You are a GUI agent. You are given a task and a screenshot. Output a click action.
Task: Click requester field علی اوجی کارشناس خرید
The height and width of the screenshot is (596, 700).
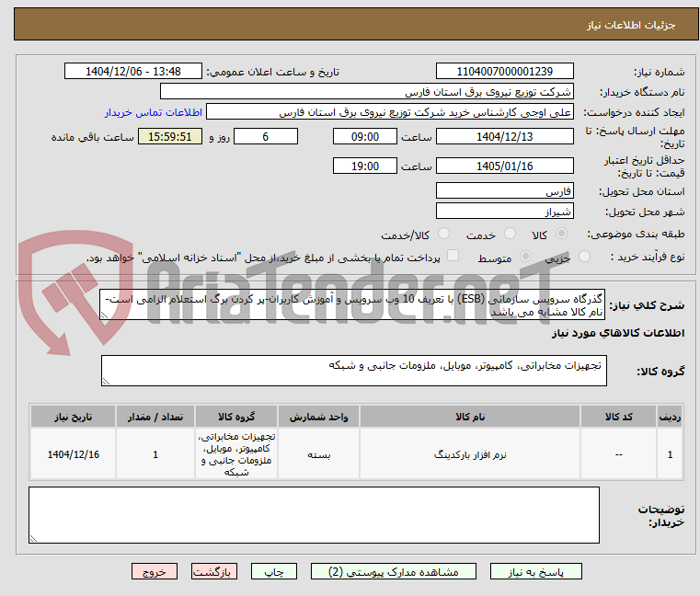[x=390, y=112]
